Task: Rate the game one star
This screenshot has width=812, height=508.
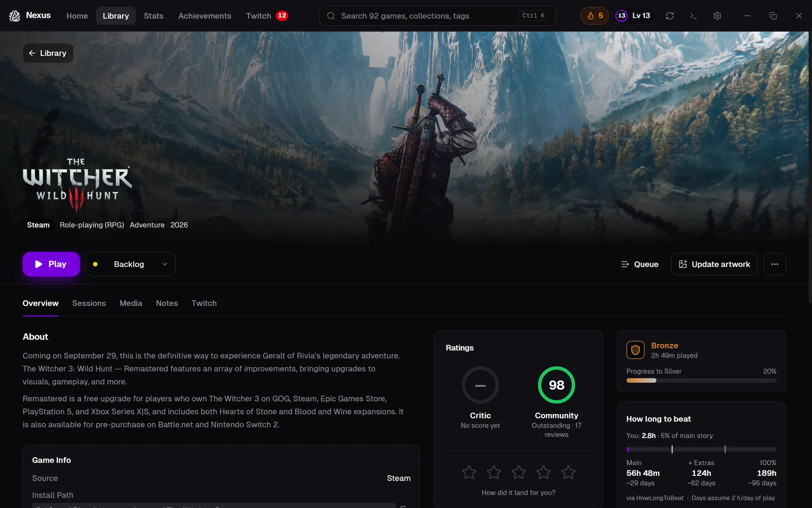Action: [469, 472]
